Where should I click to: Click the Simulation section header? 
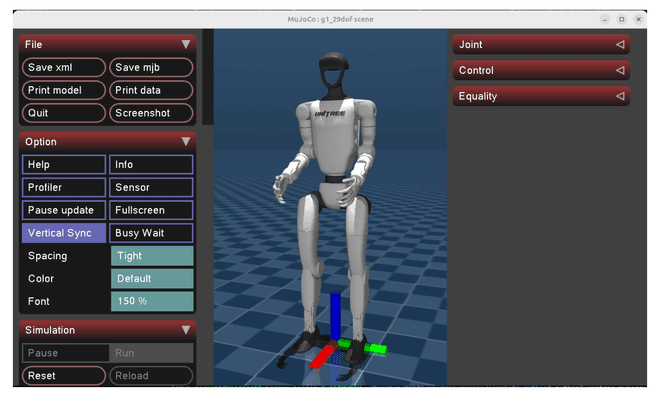click(x=107, y=330)
